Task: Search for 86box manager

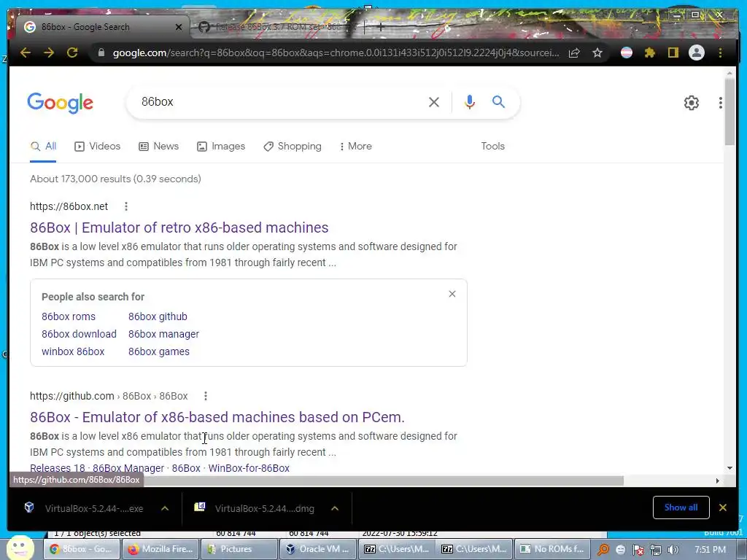Action: pos(163,334)
